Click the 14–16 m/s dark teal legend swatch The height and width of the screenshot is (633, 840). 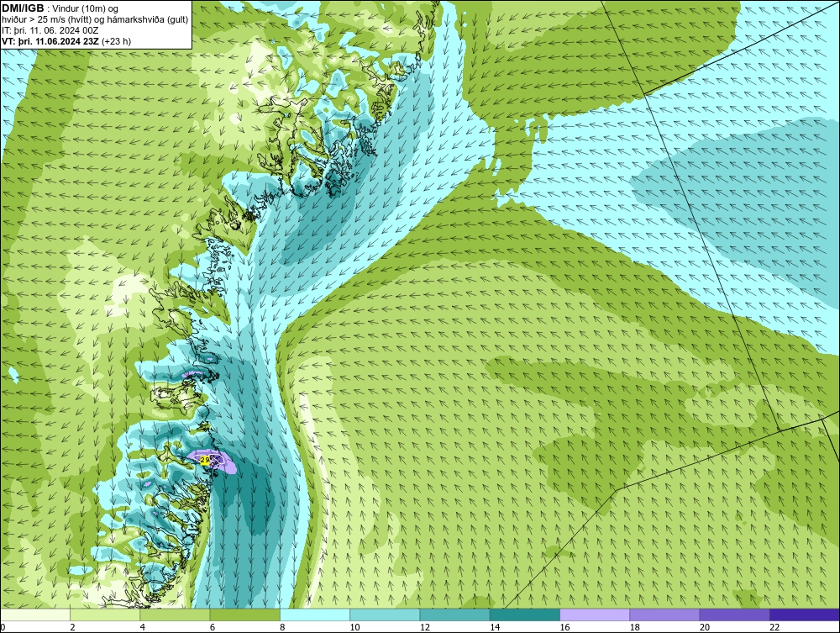click(525, 615)
